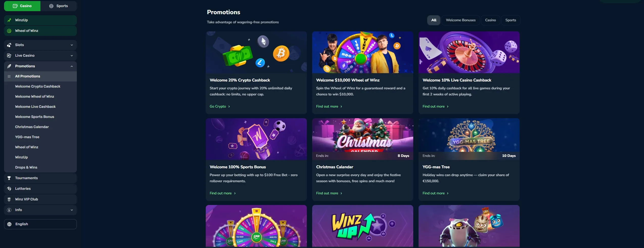Open Christmas Calendar in sidebar submenu
644x248 pixels.
32,127
